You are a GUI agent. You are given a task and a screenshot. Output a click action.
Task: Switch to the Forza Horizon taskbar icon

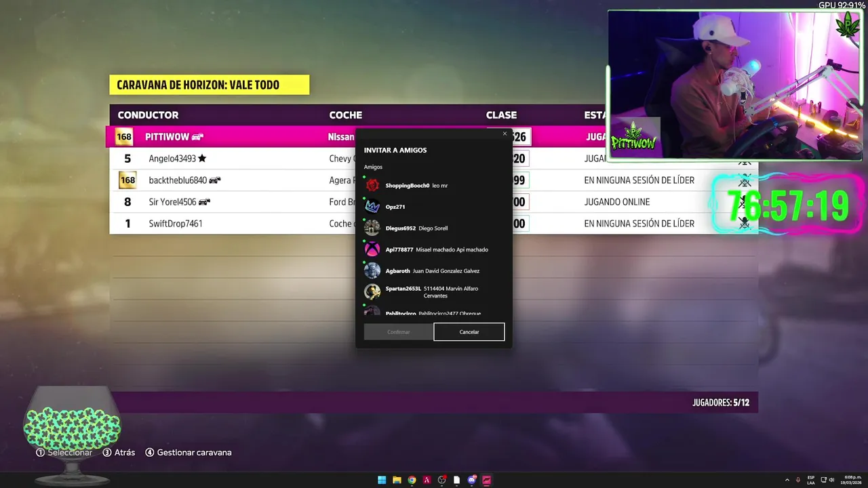tap(487, 480)
